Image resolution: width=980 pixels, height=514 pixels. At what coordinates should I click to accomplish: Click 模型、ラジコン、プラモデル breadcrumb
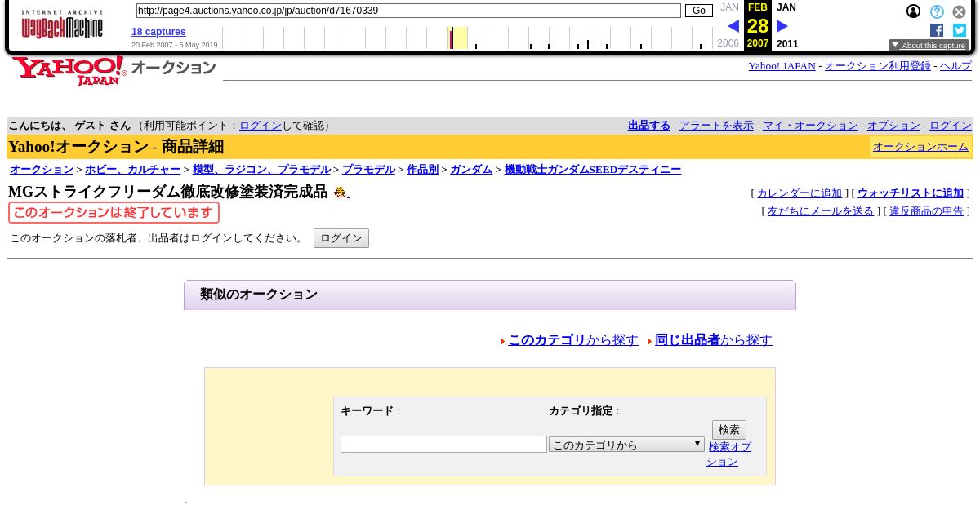[x=261, y=170]
